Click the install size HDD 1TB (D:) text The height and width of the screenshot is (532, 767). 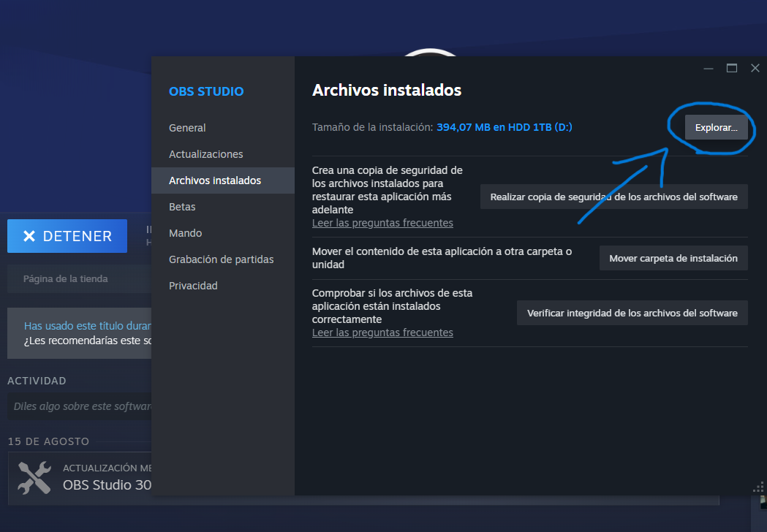click(505, 127)
